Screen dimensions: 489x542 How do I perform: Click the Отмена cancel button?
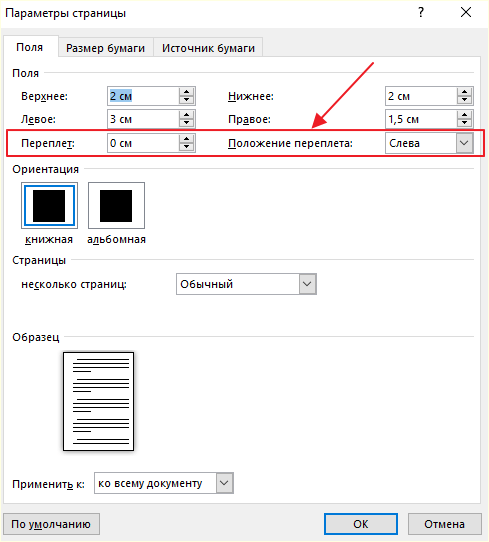pos(444,524)
